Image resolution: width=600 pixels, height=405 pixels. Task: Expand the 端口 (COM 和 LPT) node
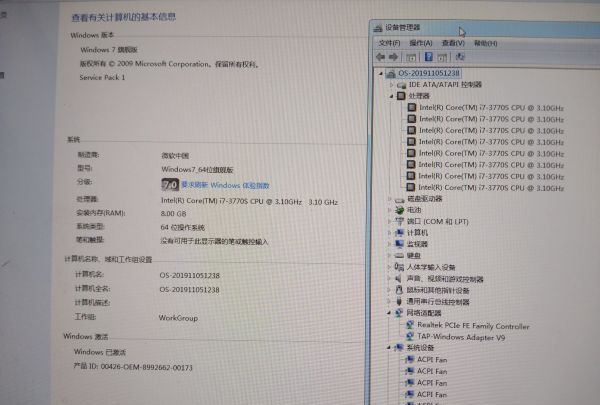390,221
